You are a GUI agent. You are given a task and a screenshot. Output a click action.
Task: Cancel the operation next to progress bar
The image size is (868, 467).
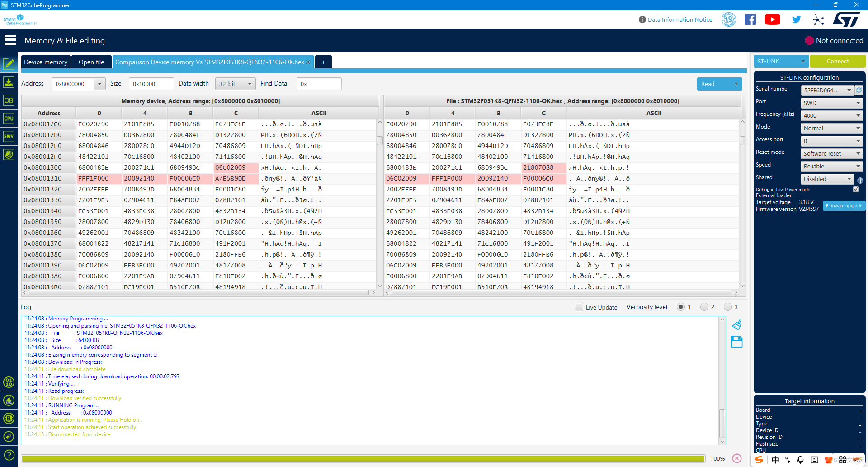point(737,458)
